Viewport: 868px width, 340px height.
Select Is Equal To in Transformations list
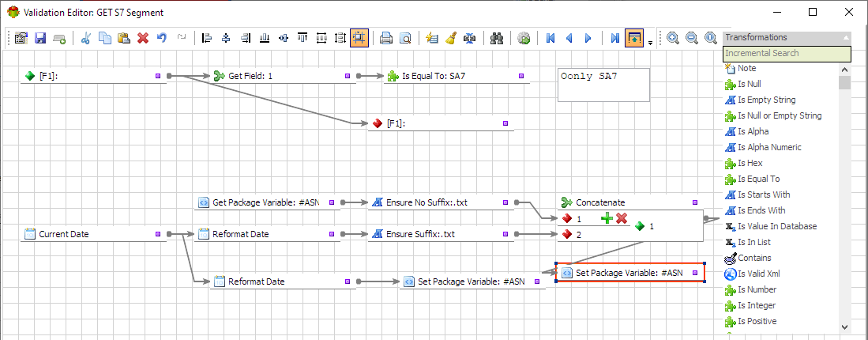point(758,179)
